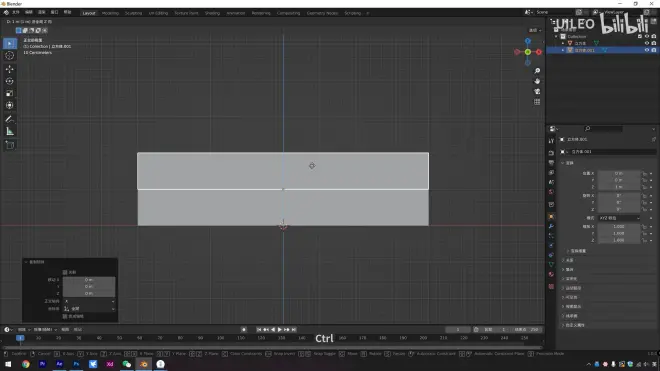The height and width of the screenshot is (371, 660).
Task: Click the Blender logo menu icon
Action: point(6,13)
